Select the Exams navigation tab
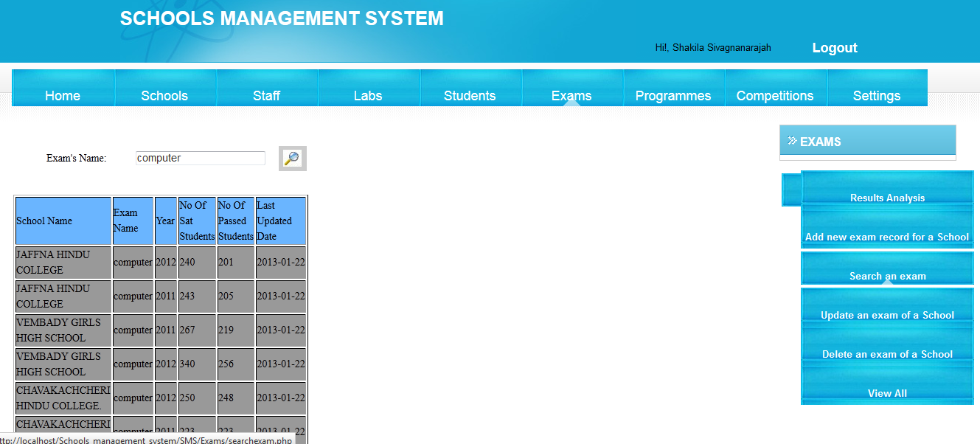The width and height of the screenshot is (980, 444). pos(571,95)
